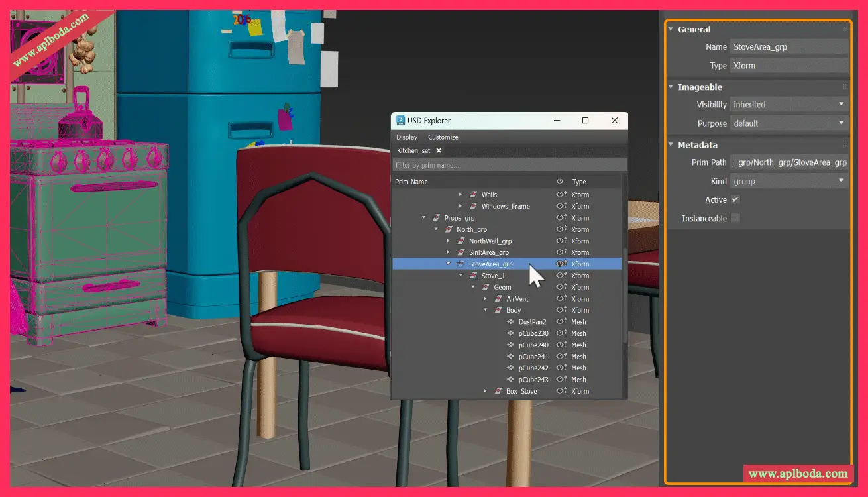This screenshot has width=868, height=497.
Task: Click the Xform icon beside Stove_1
Action: 473,276
